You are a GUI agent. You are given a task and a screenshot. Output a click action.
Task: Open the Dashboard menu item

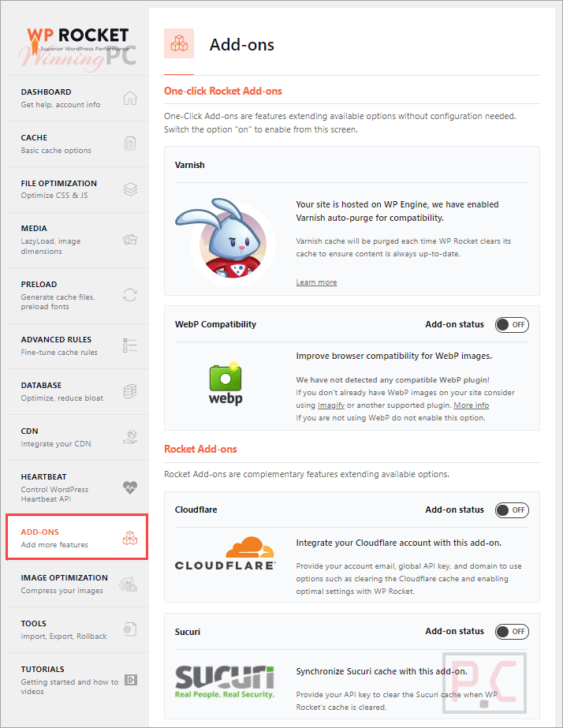click(78, 98)
